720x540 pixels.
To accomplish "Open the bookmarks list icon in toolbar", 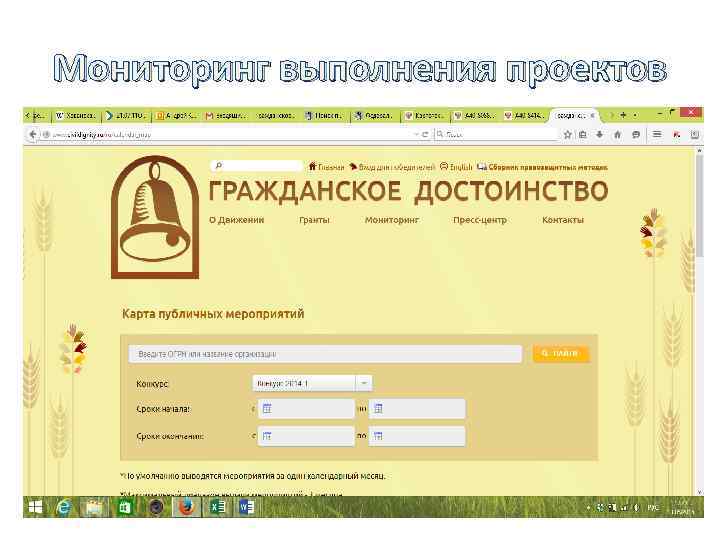I will point(583,134).
